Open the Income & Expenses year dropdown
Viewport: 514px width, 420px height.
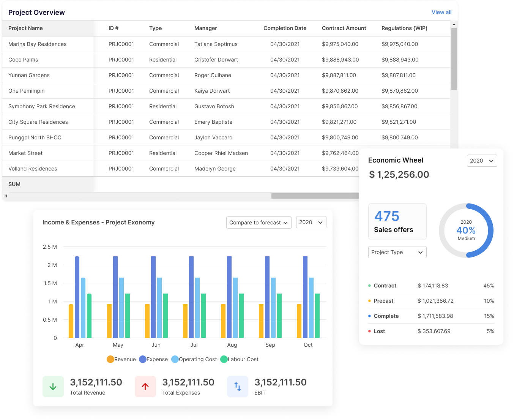311,223
